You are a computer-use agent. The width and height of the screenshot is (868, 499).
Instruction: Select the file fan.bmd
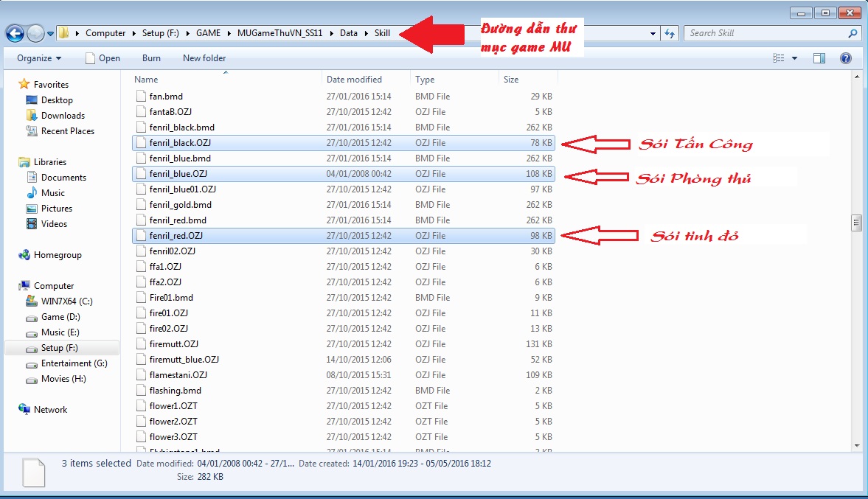click(x=343, y=97)
